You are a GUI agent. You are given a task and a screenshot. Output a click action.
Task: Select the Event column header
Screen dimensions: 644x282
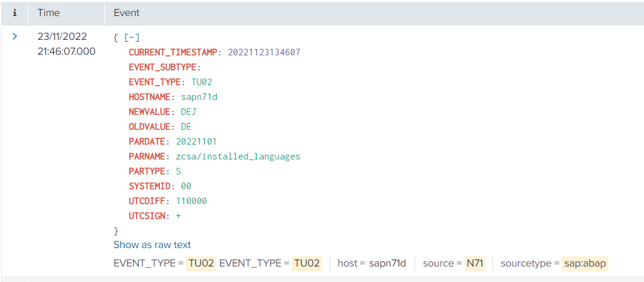[x=127, y=12]
